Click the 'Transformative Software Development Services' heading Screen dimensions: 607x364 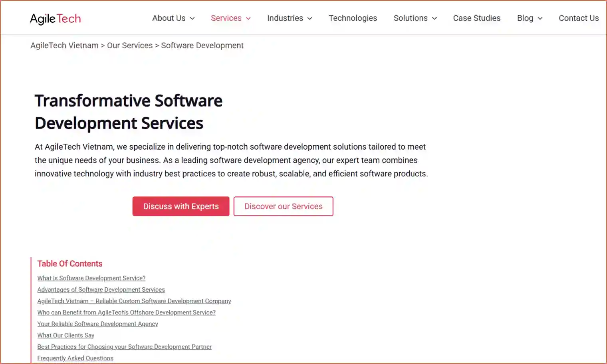(129, 112)
